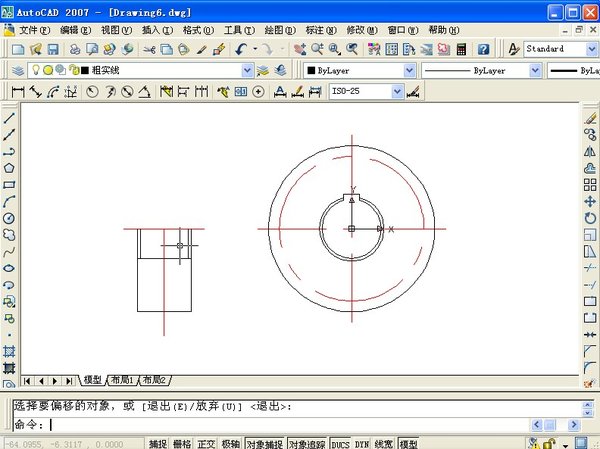Select the Line draw tool
600x449 pixels.
pyautogui.click(x=9, y=116)
